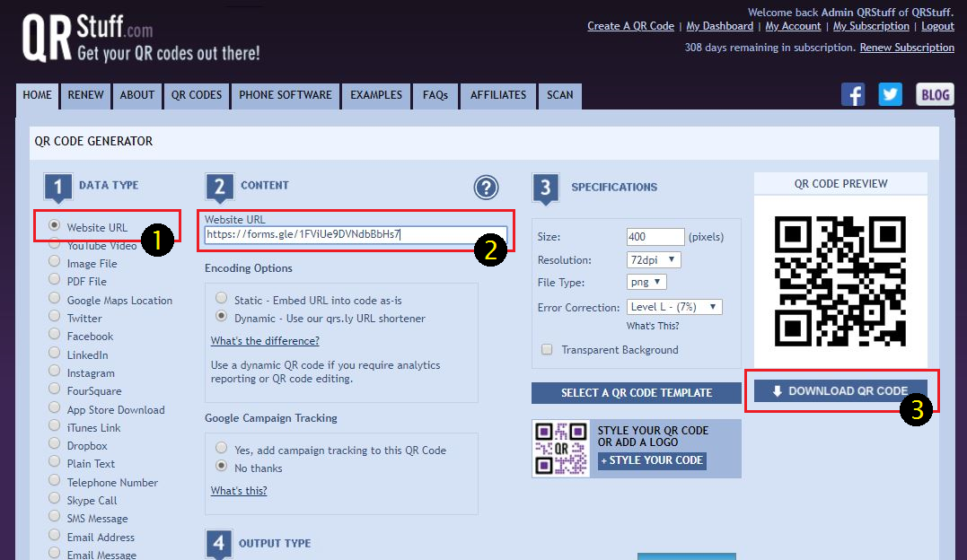The height and width of the screenshot is (560, 967).
Task: Click the Logout link
Action: pyautogui.click(x=937, y=26)
